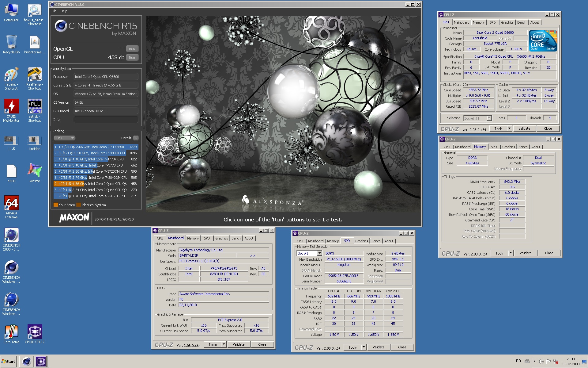This screenshot has height=368, width=588.
Task: Launch setfsb shortcut
Action: point(35,111)
